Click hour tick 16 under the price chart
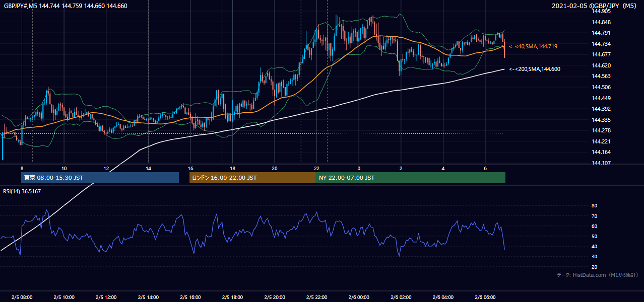Viewport: 644px width, 302px height. 190,168
